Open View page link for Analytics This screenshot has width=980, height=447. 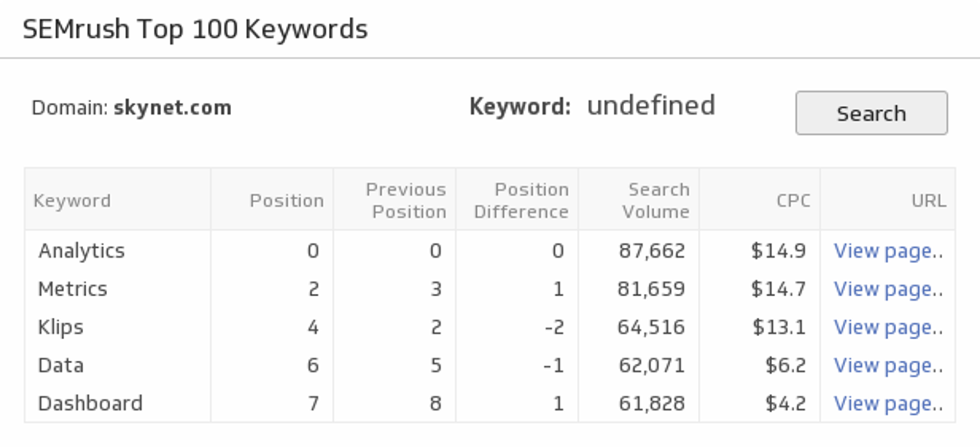click(888, 251)
